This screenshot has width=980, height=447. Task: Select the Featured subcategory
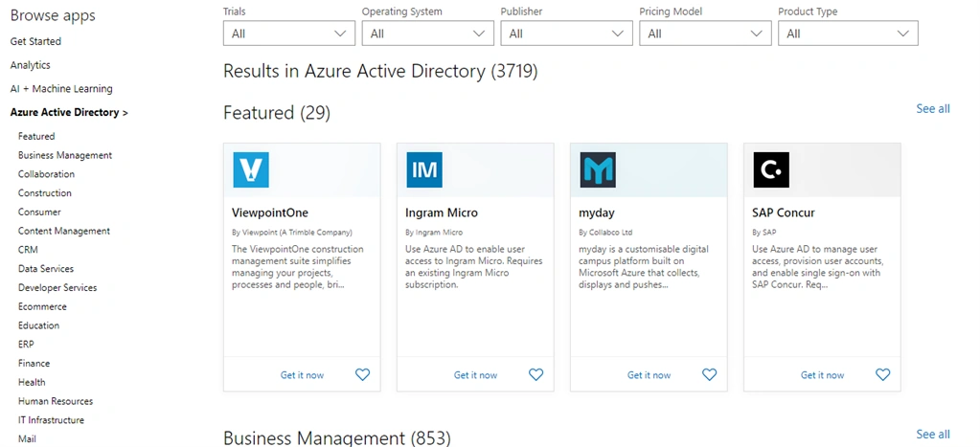point(36,136)
